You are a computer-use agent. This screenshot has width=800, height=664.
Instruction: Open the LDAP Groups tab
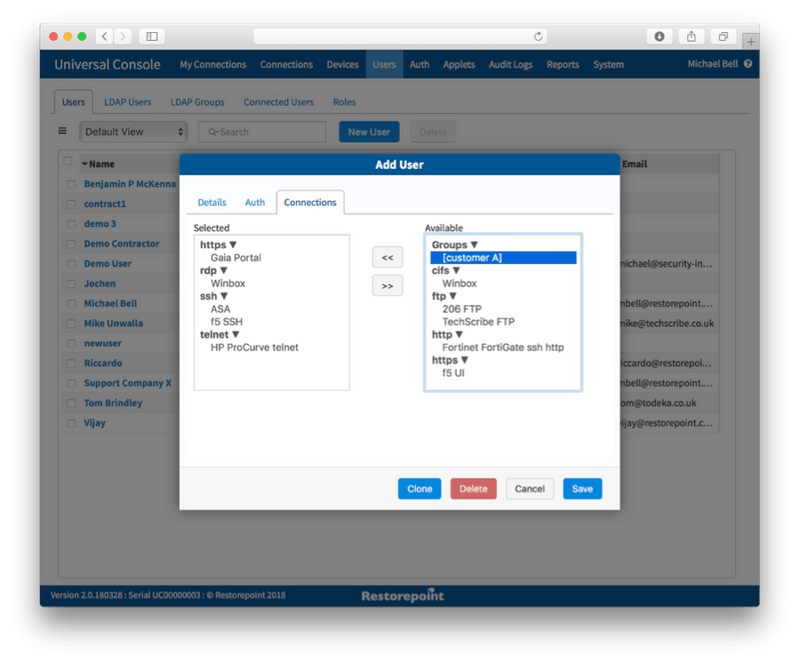point(197,102)
